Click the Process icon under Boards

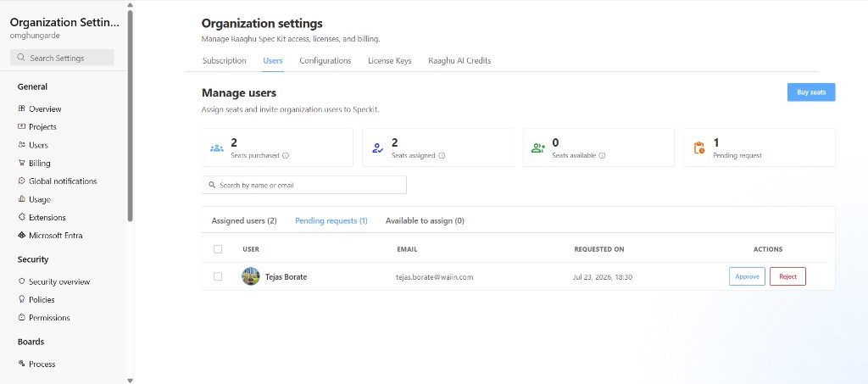21,364
